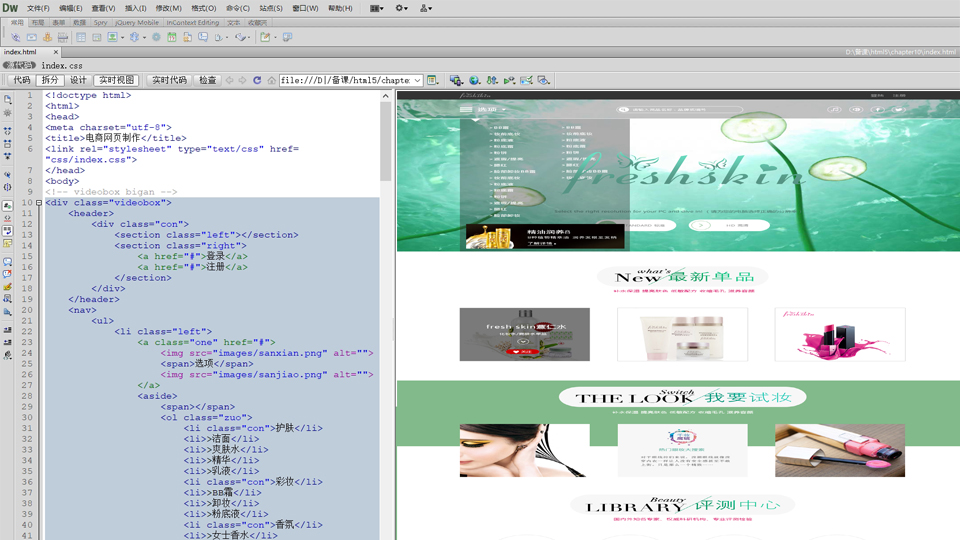Open the address field dropdown arrow
The width and height of the screenshot is (960, 540).
tap(417, 80)
